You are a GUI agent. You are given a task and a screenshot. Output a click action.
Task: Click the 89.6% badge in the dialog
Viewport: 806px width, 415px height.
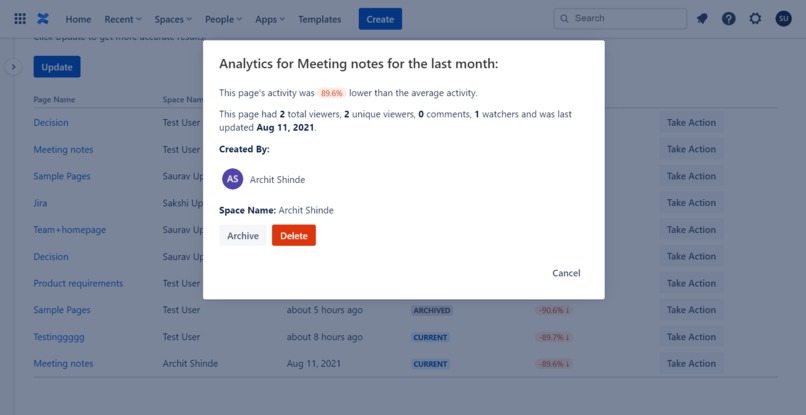pos(332,93)
